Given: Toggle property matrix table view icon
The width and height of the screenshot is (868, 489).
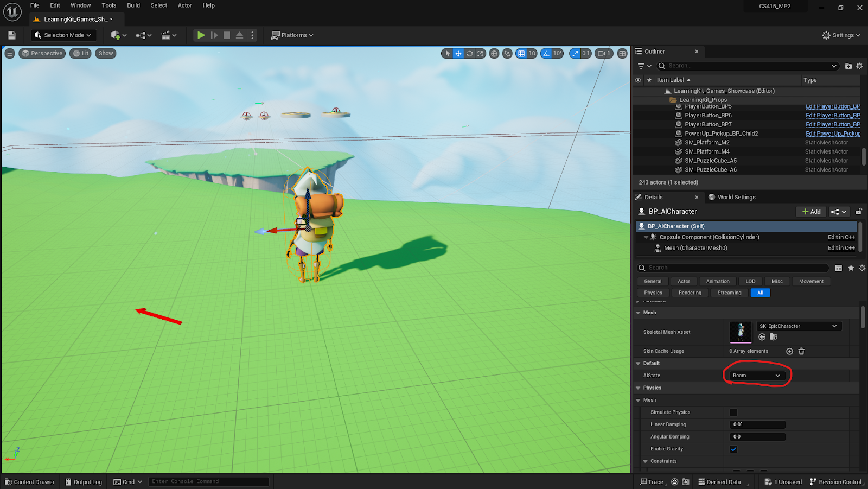Looking at the screenshot, I should coord(839,268).
